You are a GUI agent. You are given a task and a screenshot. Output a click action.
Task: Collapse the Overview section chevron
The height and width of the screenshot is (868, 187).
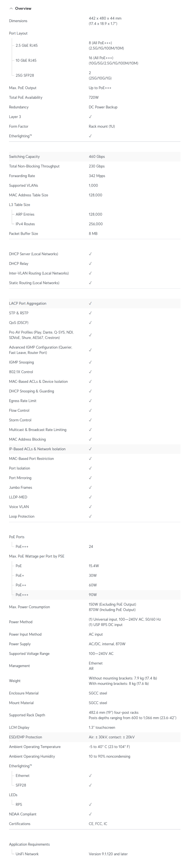(11, 8)
